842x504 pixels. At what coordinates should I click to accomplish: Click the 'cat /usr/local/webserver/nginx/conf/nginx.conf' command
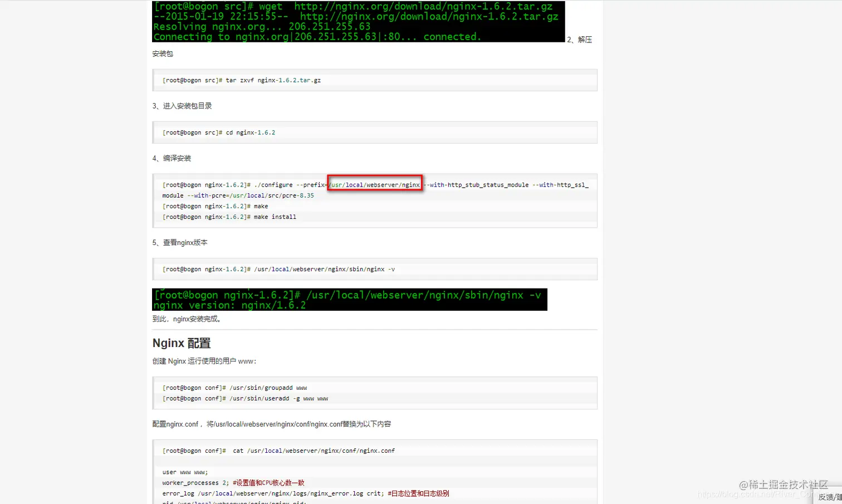[x=314, y=451]
